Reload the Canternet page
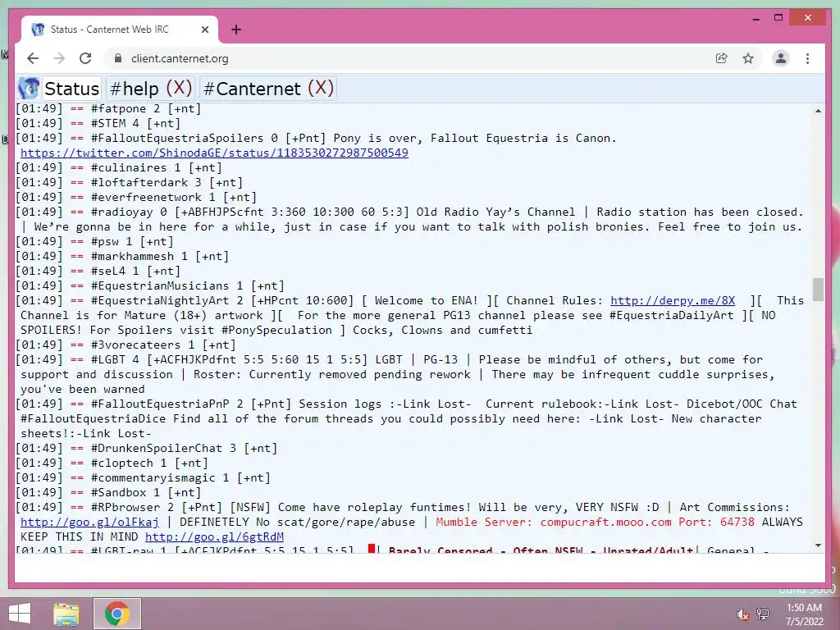 tap(85, 58)
